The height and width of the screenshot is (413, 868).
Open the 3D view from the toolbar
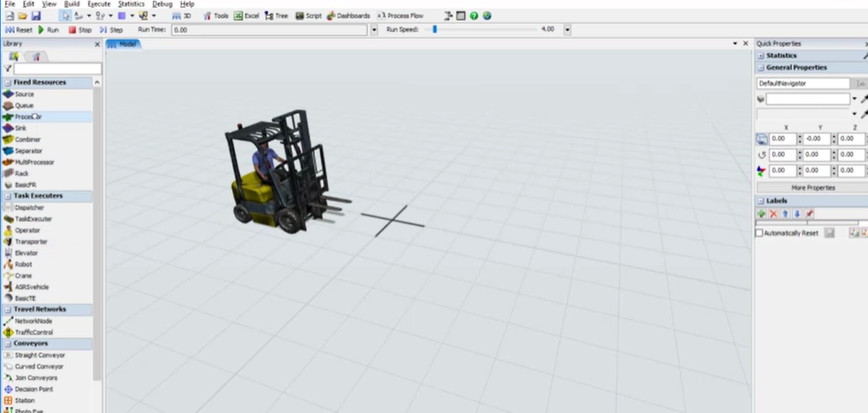tap(182, 16)
